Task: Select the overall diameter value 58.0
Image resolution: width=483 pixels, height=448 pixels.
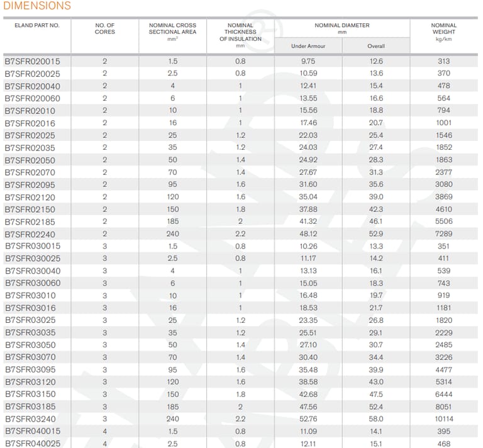Action: click(x=376, y=418)
